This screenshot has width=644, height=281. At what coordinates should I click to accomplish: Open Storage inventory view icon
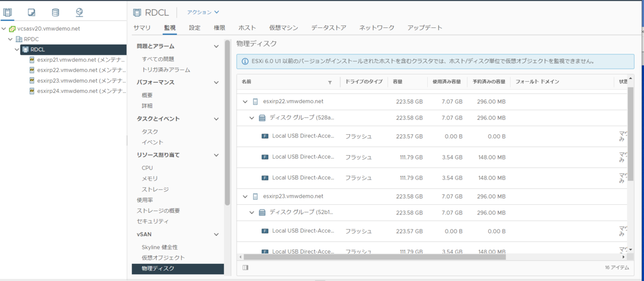click(x=55, y=12)
